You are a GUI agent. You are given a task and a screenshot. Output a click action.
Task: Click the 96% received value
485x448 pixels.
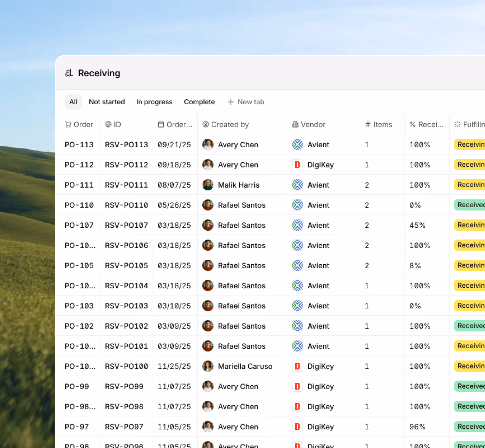pyautogui.click(x=417, y=427)
